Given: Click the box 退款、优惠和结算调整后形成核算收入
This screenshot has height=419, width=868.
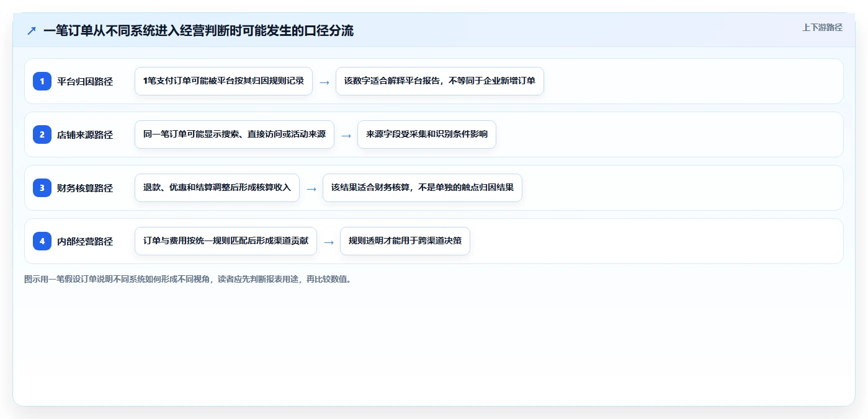Looking at the screenshot, I should coord(217,188).
